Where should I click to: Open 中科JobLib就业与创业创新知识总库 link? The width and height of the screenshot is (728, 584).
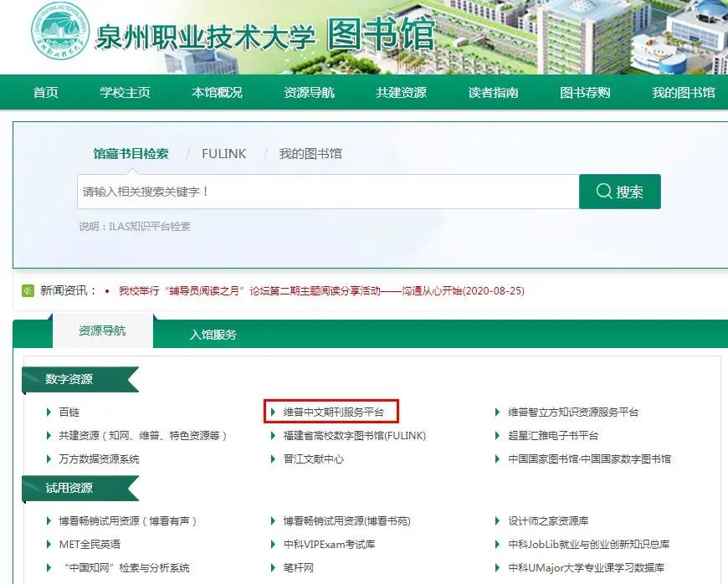click(x=589, y=544)
